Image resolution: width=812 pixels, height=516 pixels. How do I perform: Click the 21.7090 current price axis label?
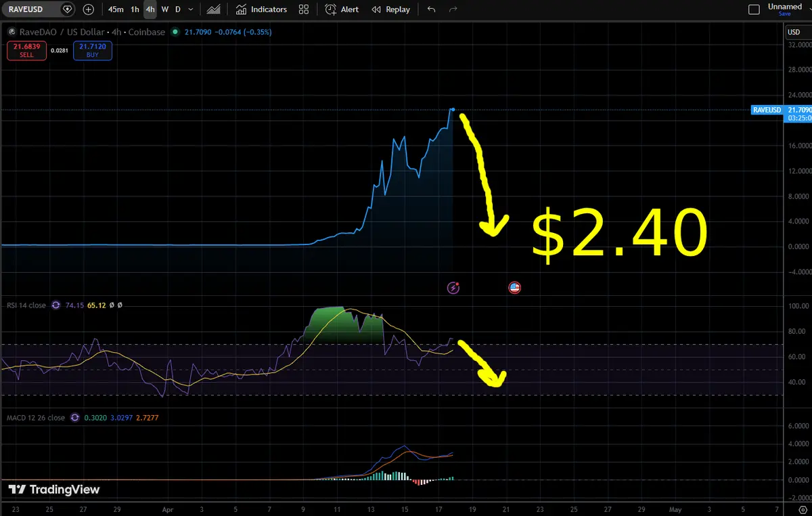[x=797, y=110]
